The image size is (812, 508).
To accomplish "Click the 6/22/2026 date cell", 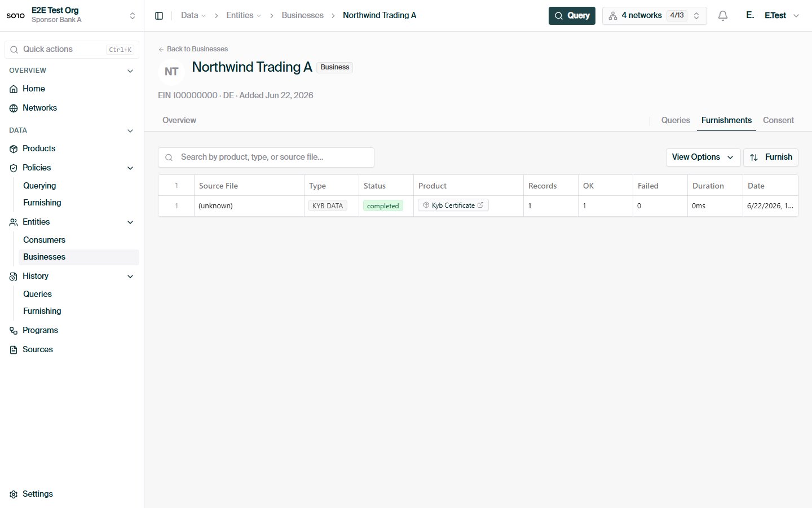I will click(x=770, y=206).
